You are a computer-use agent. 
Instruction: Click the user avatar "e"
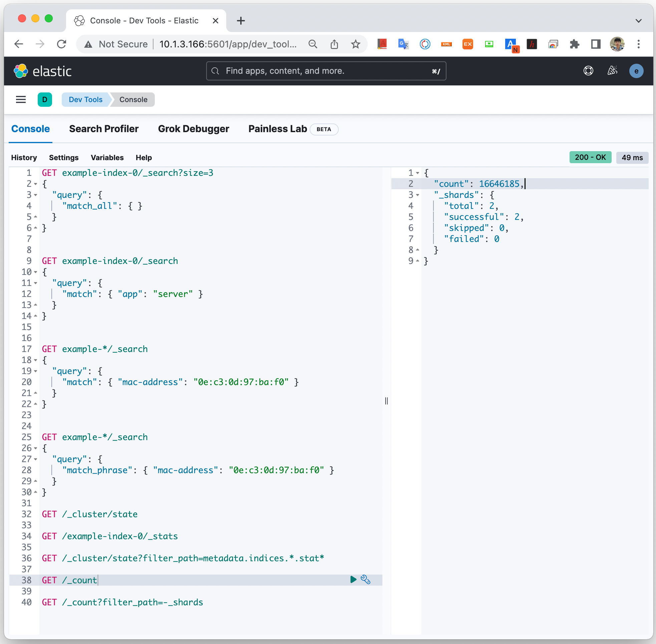pos(636,71)
